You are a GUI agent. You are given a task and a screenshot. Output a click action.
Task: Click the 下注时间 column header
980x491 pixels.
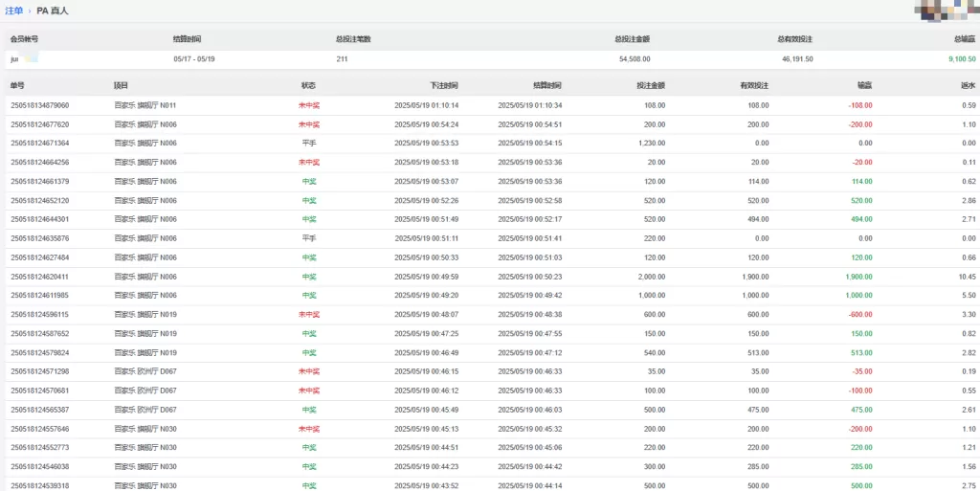click(445, 85)
